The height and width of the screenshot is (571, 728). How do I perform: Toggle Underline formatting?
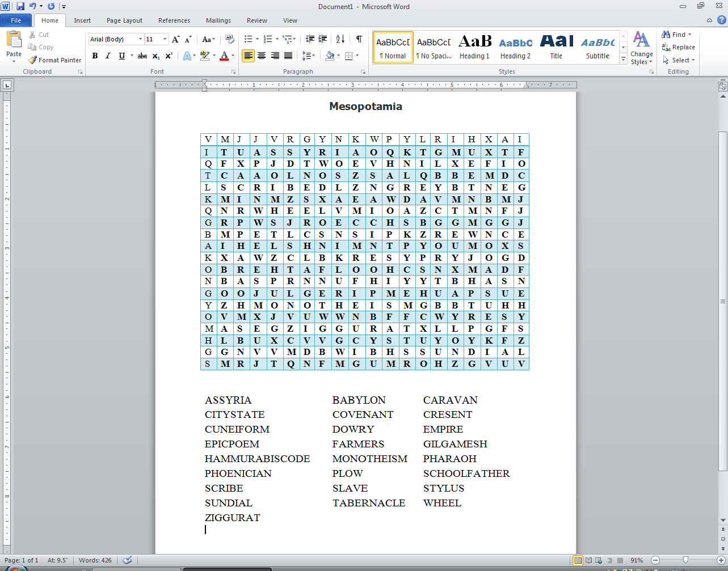coord(121,56)
